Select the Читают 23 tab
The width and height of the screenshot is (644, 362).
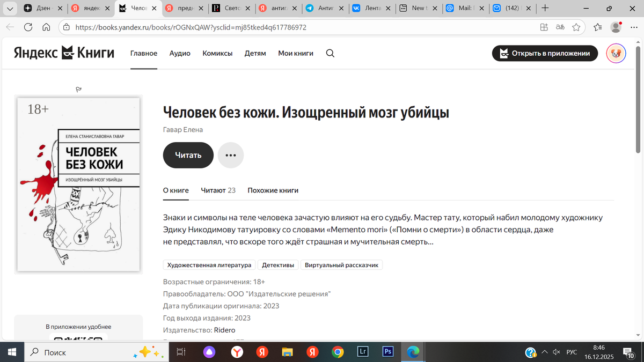218,190
